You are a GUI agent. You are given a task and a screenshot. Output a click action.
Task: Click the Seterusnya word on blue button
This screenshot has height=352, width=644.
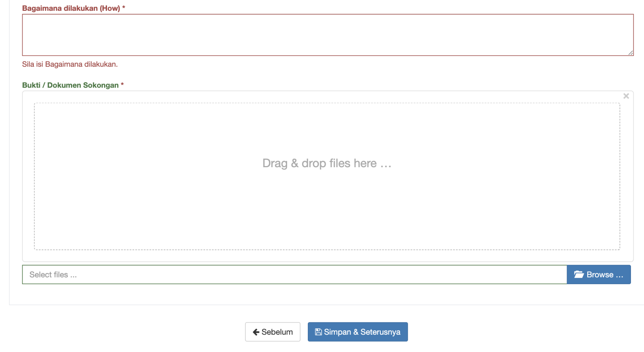380,332
